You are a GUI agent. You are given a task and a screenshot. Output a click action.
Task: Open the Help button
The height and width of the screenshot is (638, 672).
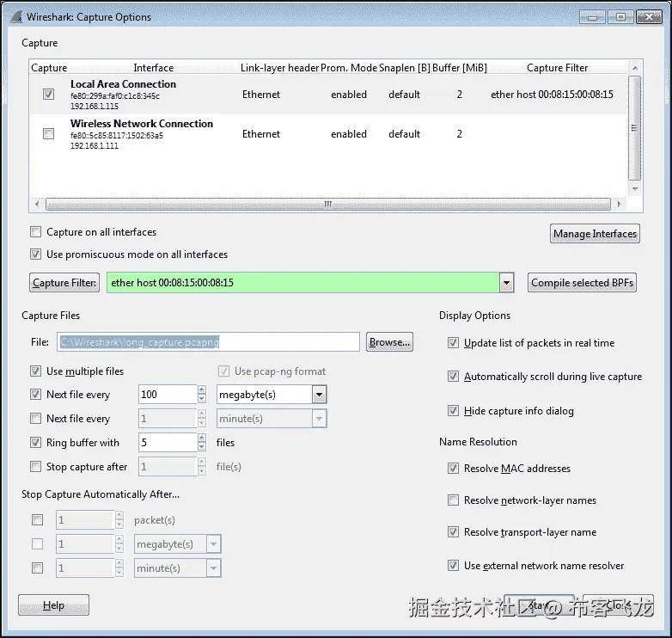click(x=53, y=605)
